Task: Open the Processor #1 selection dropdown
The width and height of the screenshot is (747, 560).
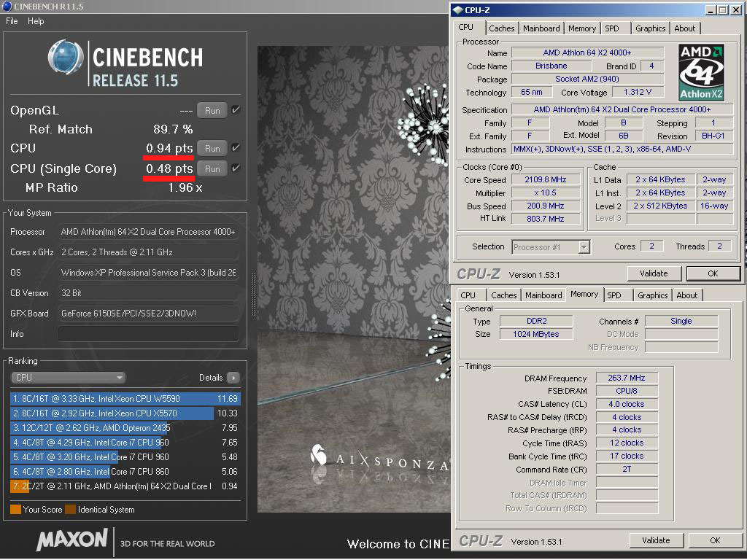Action: click(551, 247)
